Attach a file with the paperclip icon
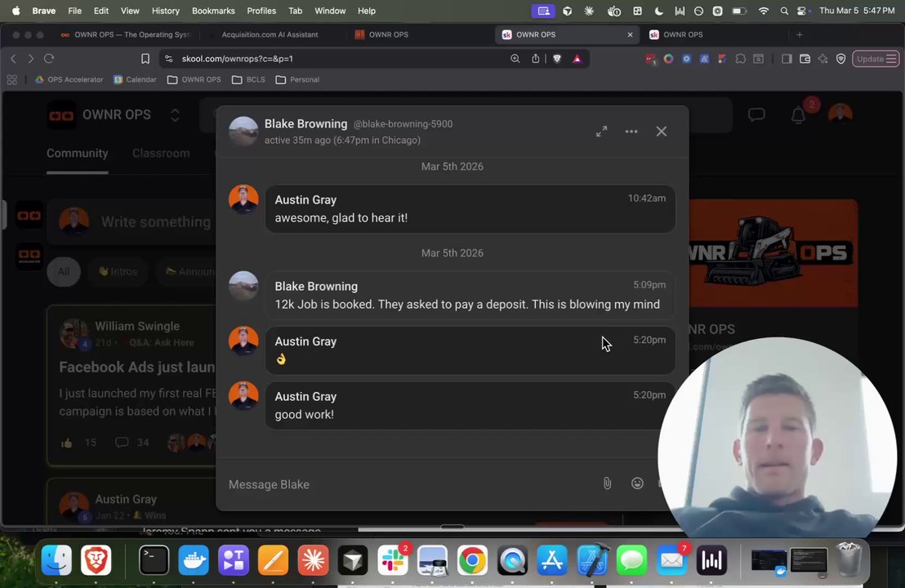Image resolution: width=905 pixels, height=588 pixels. tap(607, 483)
